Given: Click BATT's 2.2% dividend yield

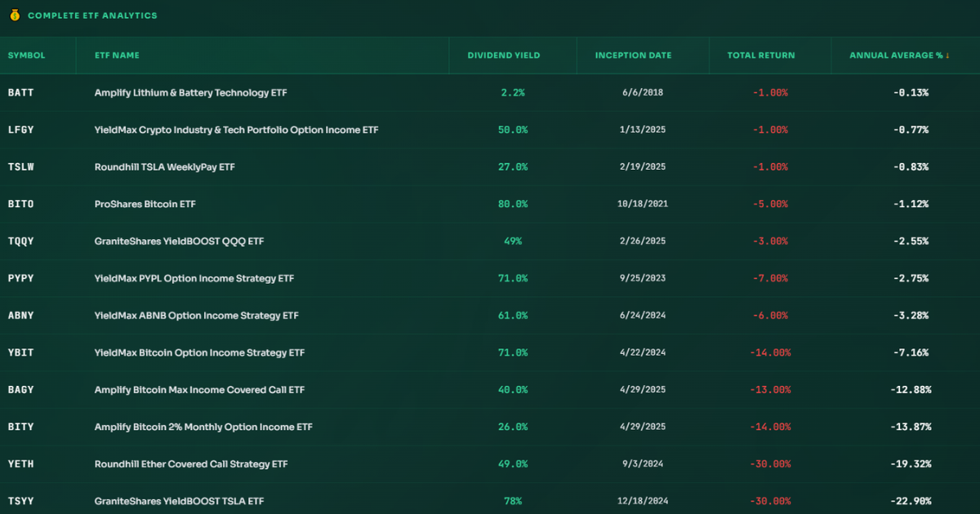Looking at the screenshot, I should point(513,93).
